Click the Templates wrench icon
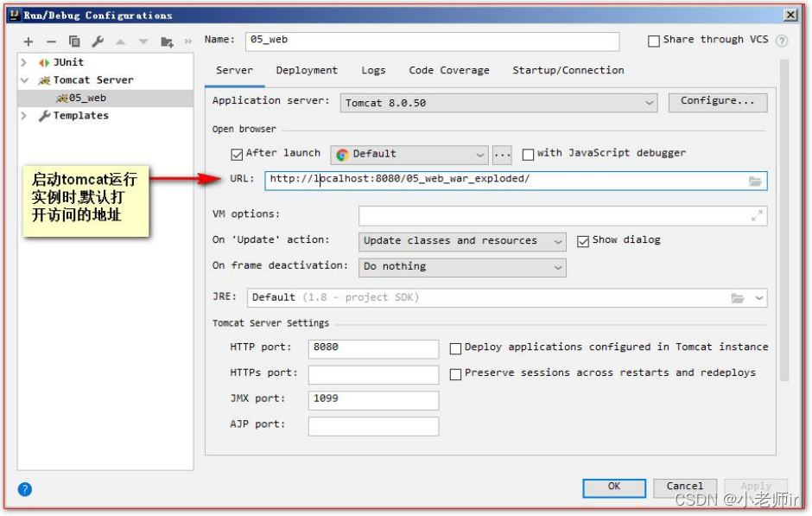This screenshot has height=516, width=812. pos(45,116)
